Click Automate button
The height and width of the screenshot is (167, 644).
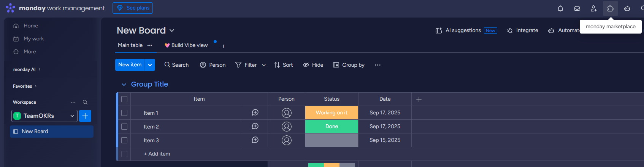pyautogui.click(x=564, y=31)
